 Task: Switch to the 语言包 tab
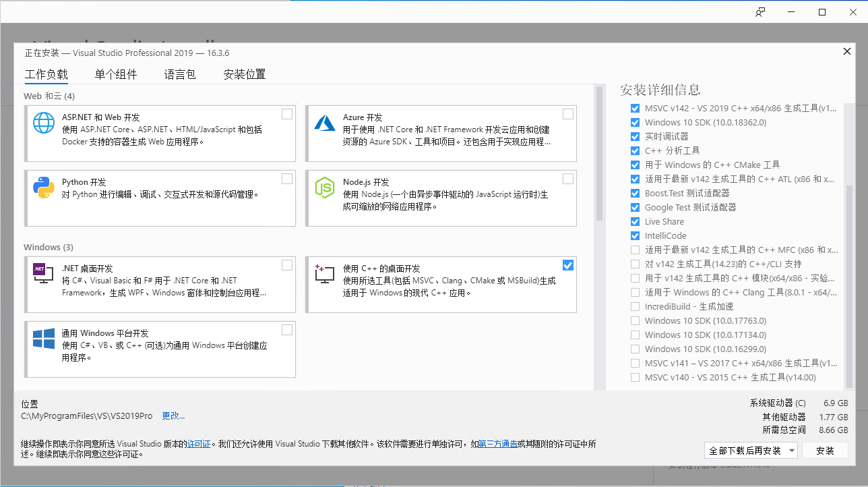(x=180, y=74)
